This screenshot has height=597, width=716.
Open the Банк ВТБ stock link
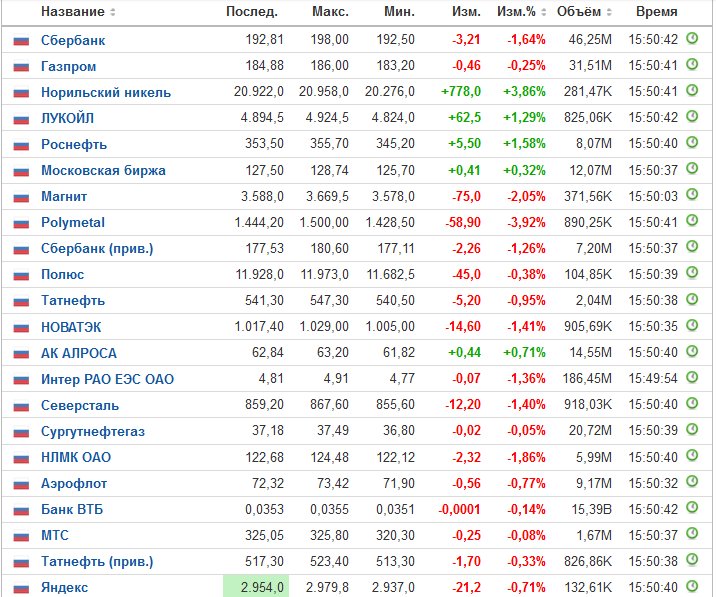[x=72, y=509]
